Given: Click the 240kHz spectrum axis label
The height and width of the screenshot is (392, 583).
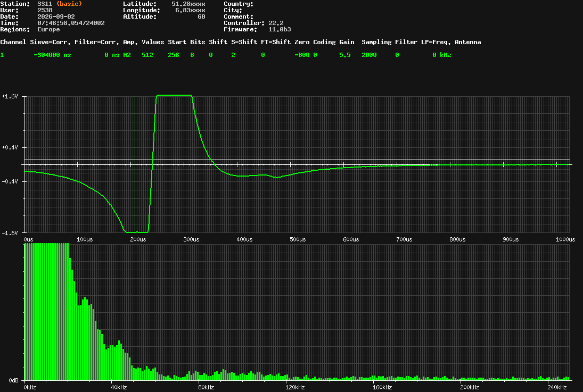Looking at the screenshot, I should point(557,387).
